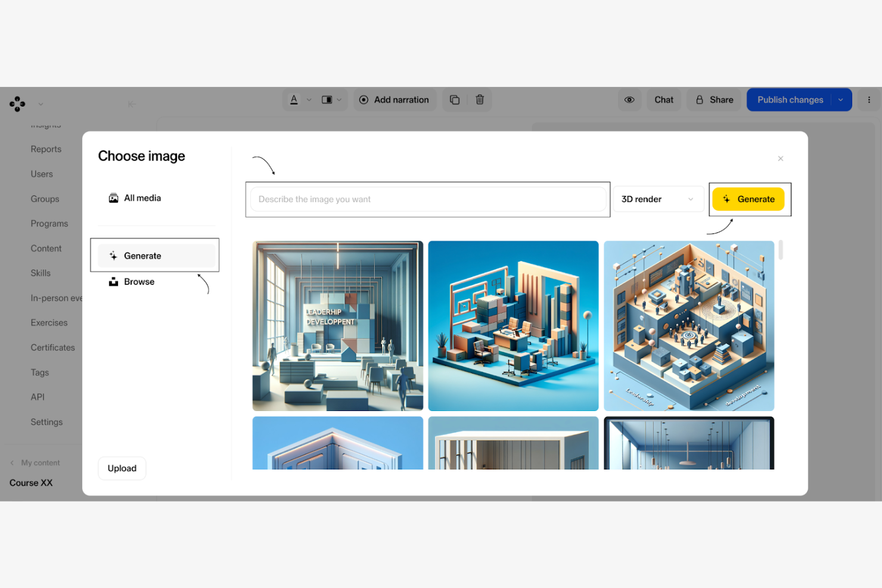Click the four-dot app logo icon
Image resolution: width=882 pixels, height=588 pixels.
(x=17, y=104)
